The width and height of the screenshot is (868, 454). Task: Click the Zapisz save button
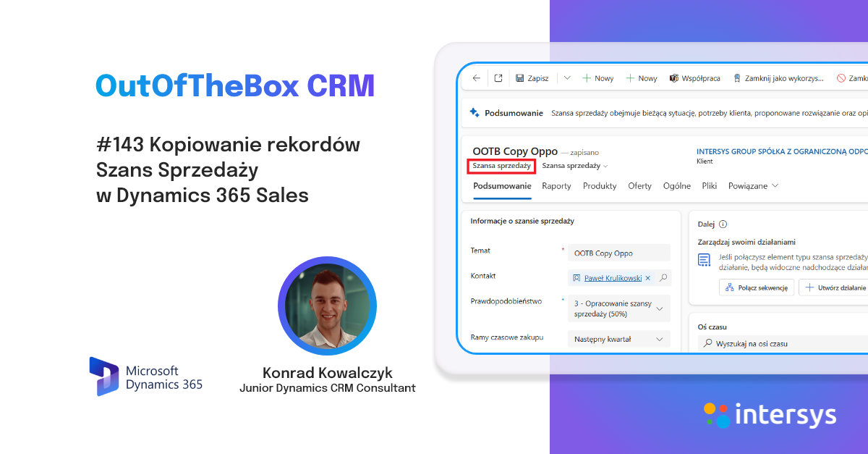(532, 78)
